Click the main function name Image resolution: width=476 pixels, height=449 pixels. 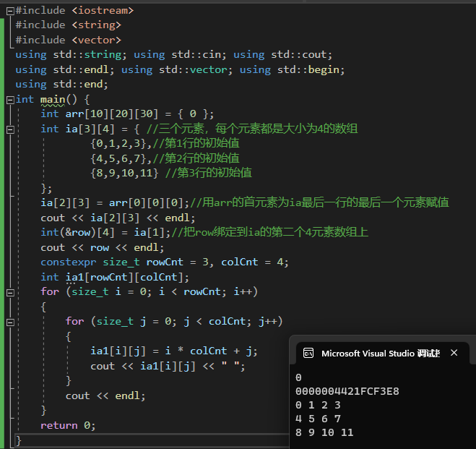[x=52, y=99]
